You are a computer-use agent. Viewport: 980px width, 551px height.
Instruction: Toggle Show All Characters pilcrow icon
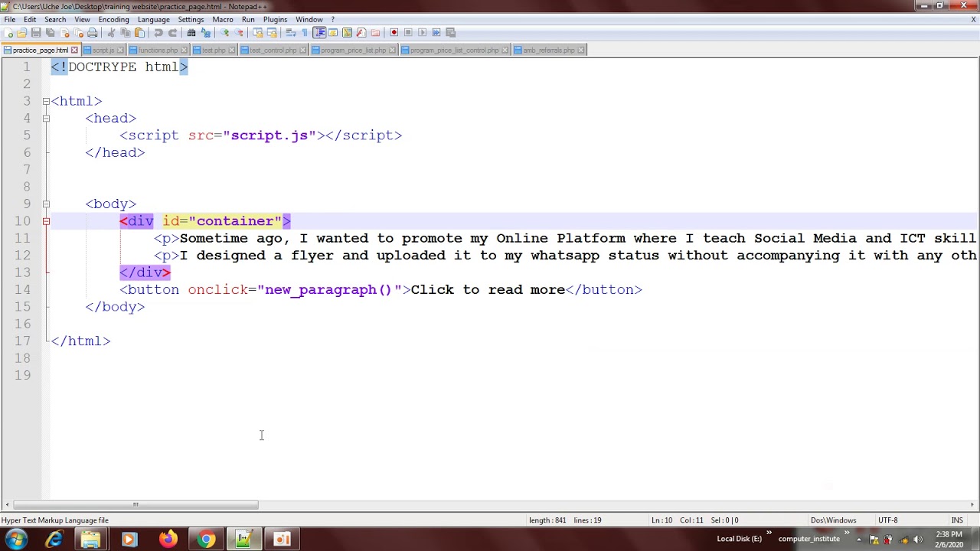click(x=305, y=32)
